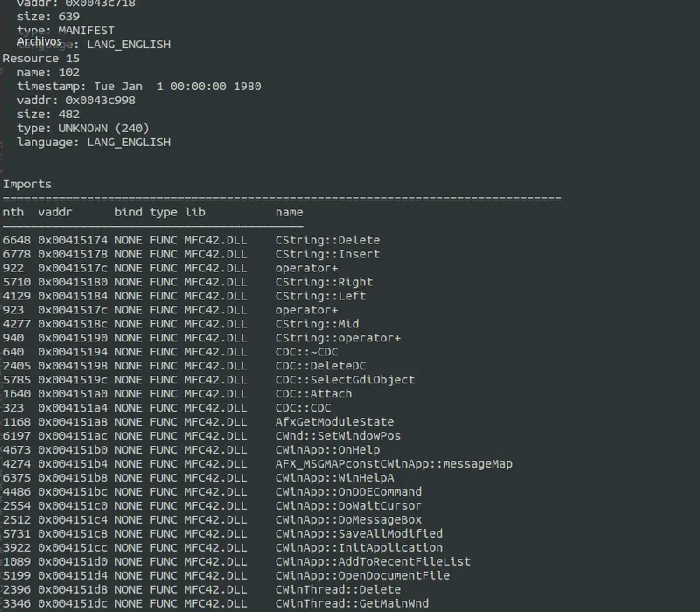
Task: Click the CString::Left import name
Action: coord(320,296)
